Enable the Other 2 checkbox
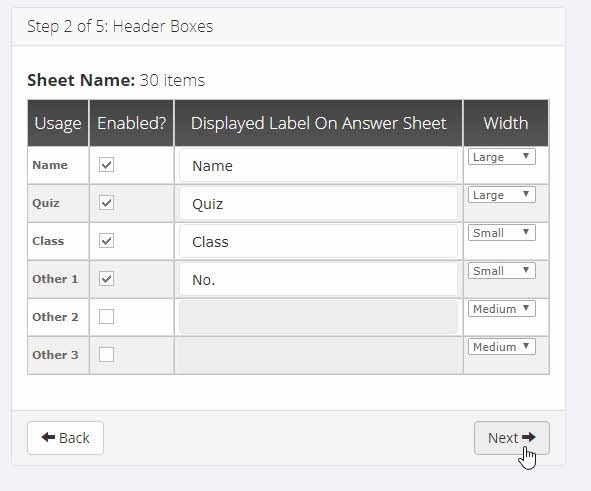Image resolution: width=591 pixels, height=491 pixels. [x=106, y=317]
